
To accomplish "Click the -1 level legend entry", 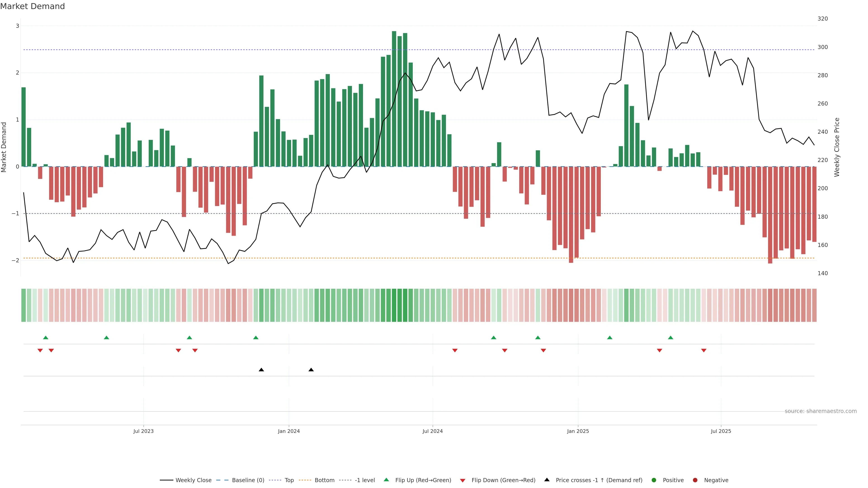I will (x=365, y=480).
